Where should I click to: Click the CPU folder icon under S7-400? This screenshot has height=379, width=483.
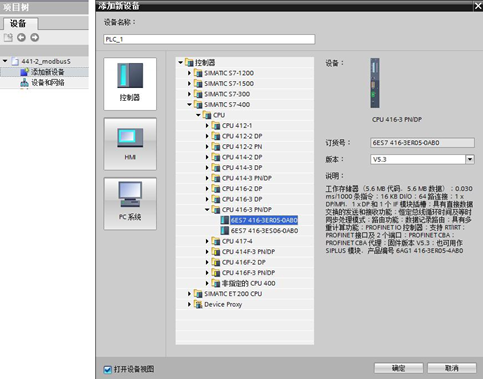pos(207,115)
